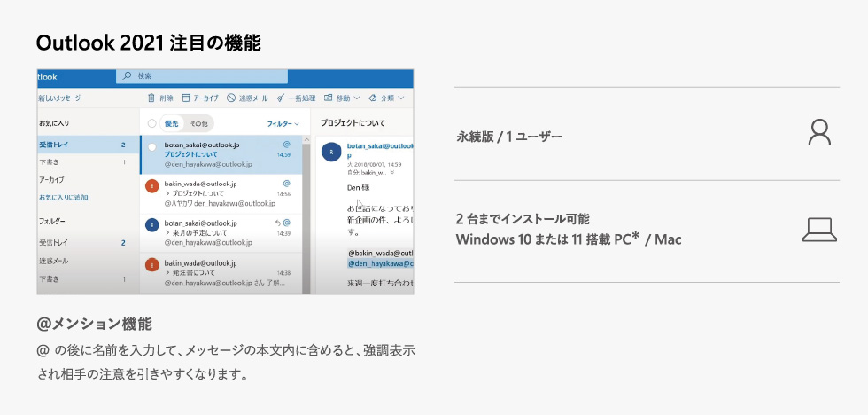Switch to the その他 tab
Image resolution: width=868 pixels, height=415 pixels.
point(198,123)
